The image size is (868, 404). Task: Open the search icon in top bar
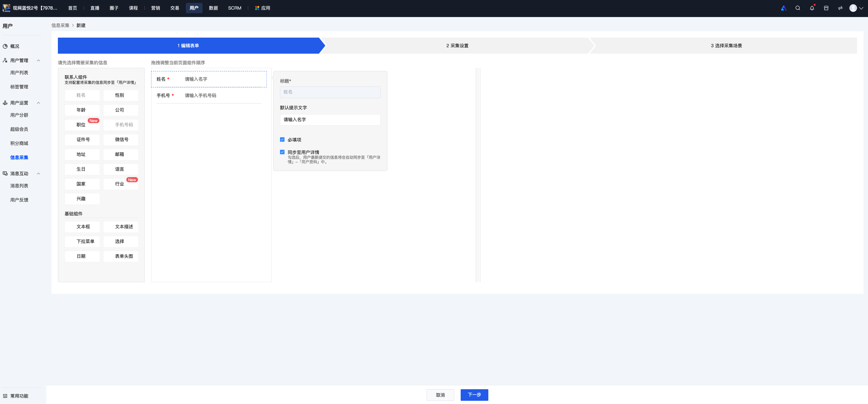pos(798,8)
